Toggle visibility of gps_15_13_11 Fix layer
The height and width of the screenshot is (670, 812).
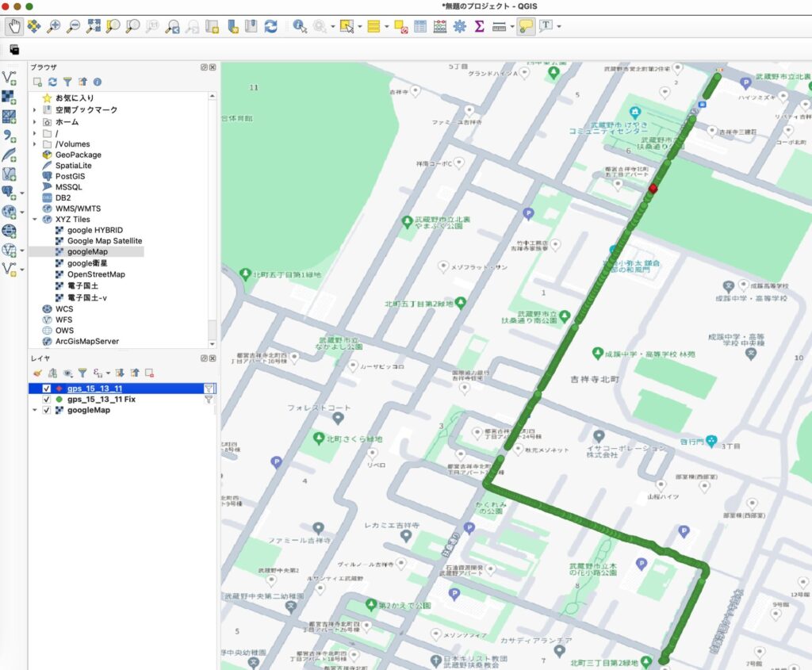[47, 399]
